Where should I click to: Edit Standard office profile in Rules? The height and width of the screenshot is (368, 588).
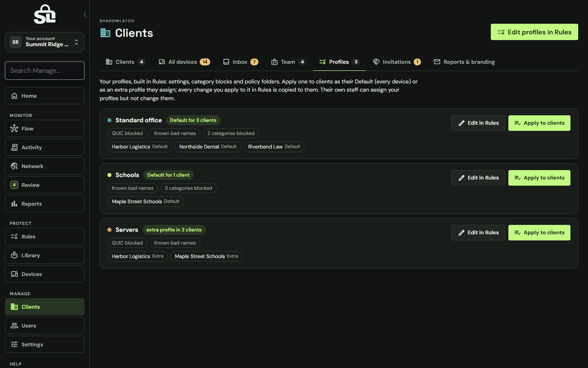(478, 123)
